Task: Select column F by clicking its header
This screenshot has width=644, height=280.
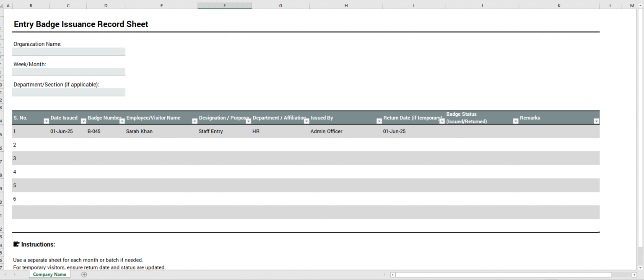Action: 224,5
